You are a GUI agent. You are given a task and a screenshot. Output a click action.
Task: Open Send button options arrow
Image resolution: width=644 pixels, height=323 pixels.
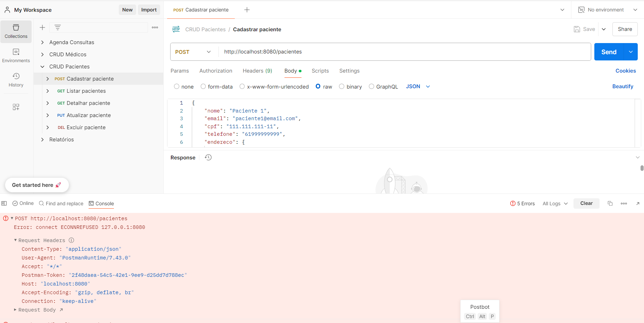click(631, 52)
